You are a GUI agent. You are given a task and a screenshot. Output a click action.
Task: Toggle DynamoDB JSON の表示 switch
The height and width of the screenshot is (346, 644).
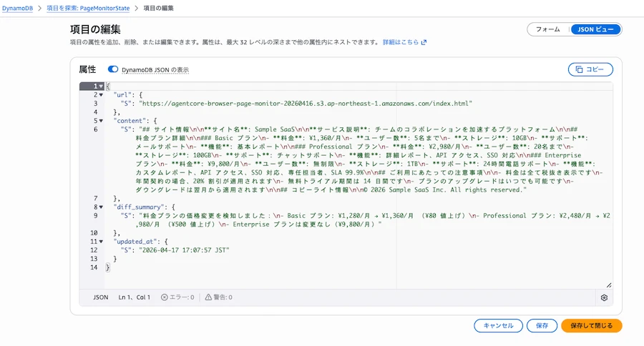[x=113, y=69]
